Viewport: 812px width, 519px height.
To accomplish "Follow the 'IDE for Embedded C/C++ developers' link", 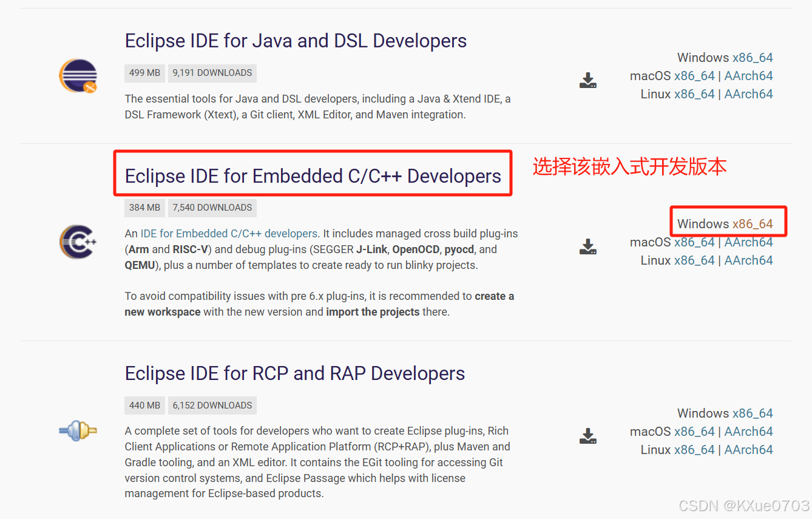I will (229, 234).
